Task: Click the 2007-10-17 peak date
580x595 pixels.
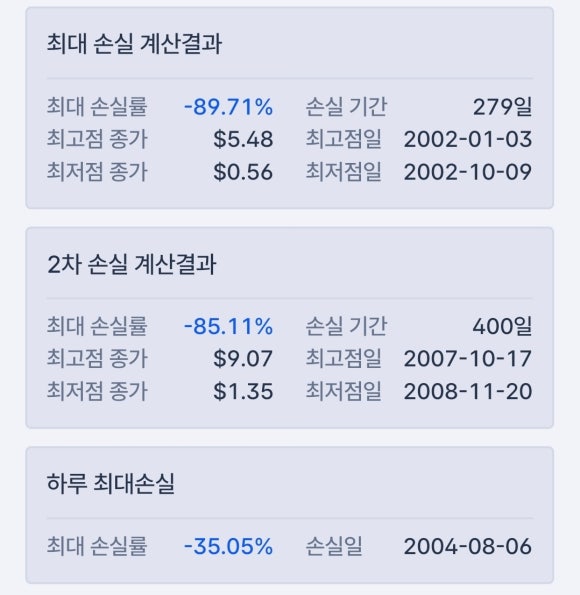Action: coord(468,359)
